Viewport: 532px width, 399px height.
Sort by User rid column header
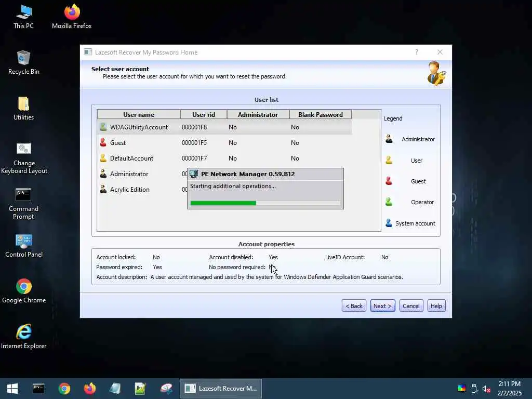pyautogui.click(x=204, y=115)
